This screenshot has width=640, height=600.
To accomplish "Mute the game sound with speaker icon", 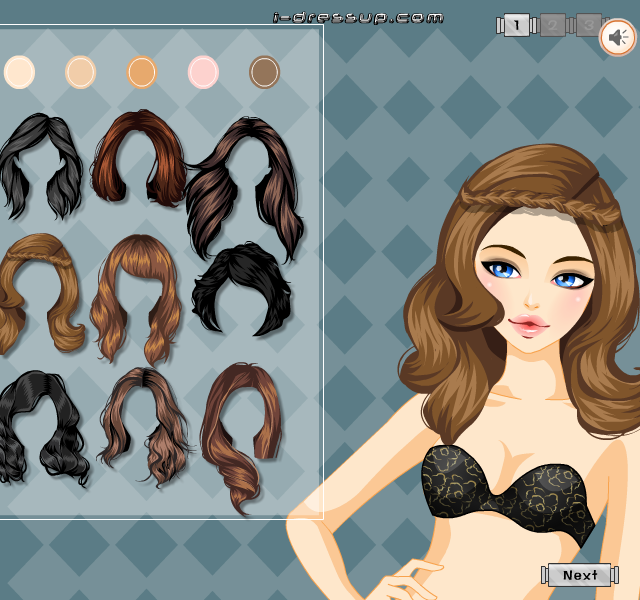I will point(618,38).
